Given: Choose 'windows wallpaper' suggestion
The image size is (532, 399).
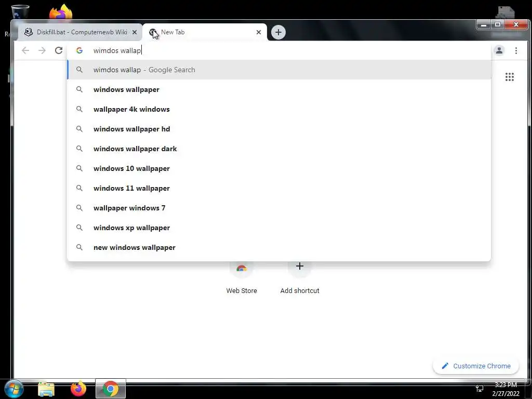Looking at the screenshot, I should click(279, 89).
